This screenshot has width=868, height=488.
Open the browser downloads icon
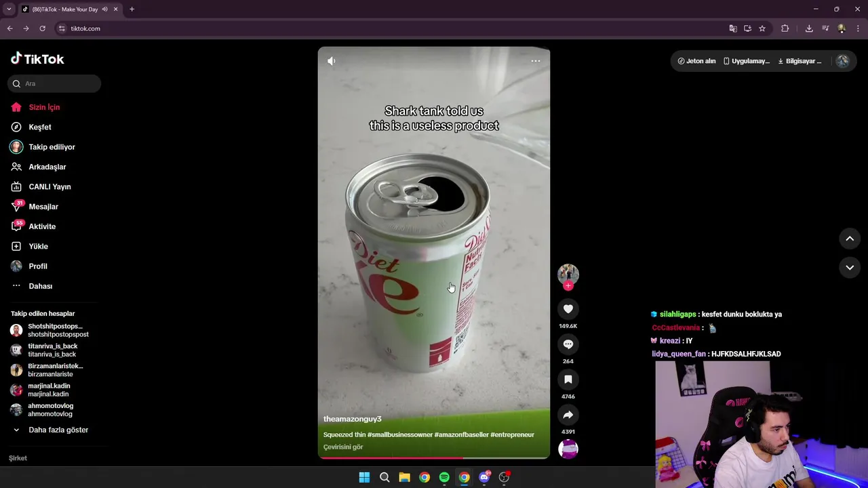tap(809, 28)
